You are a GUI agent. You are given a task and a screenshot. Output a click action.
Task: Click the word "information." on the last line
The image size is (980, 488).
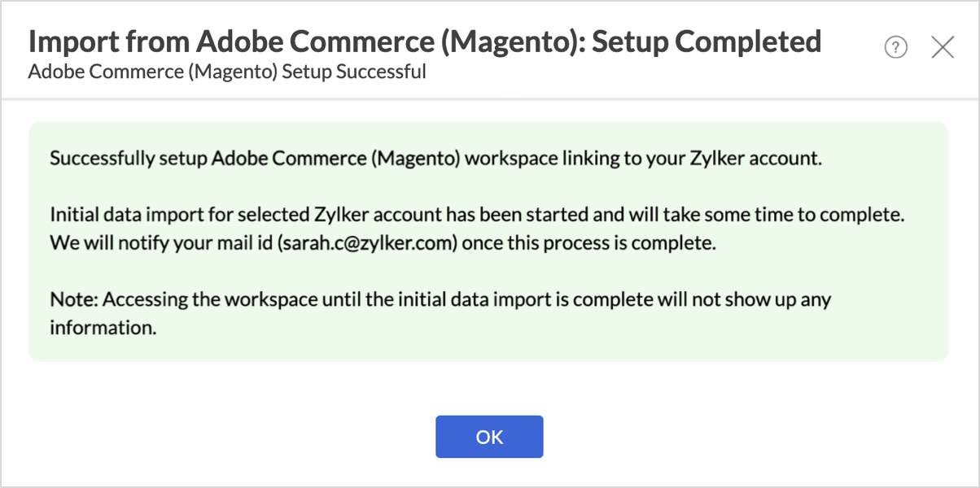103,328
